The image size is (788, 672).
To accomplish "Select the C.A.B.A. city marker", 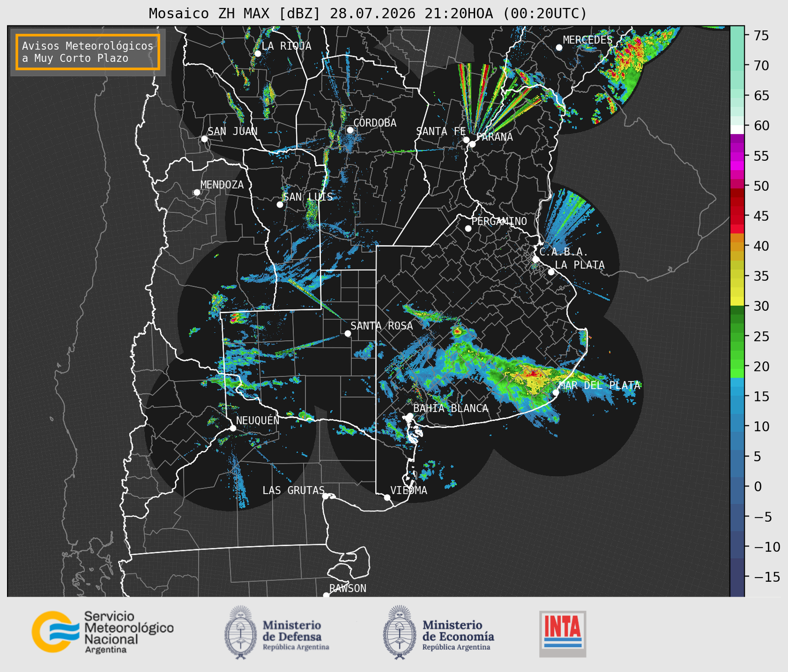I will coord(536,259).
